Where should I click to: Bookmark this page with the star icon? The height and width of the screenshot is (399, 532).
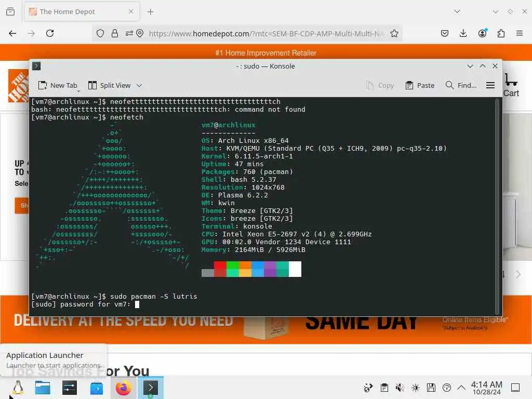[394, 33]
